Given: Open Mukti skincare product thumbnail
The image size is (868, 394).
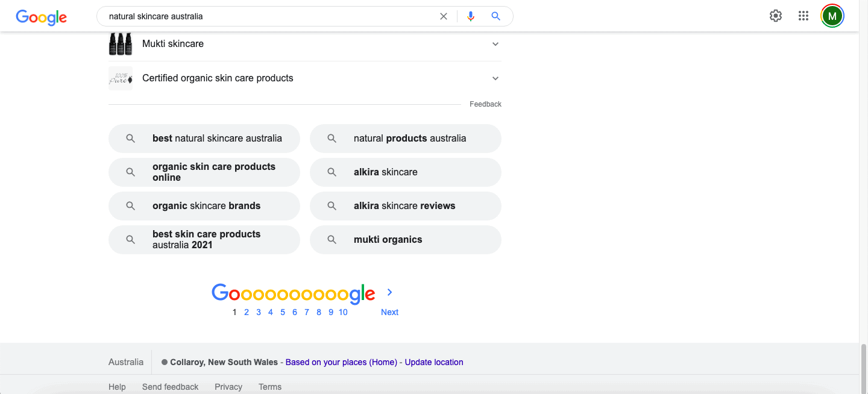Looking at the screenshot, I should point(121,44).
